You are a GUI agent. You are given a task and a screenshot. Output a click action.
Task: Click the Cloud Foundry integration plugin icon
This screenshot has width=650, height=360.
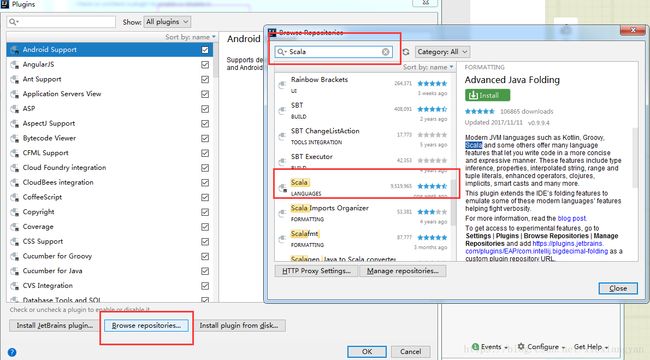(15, 168)
